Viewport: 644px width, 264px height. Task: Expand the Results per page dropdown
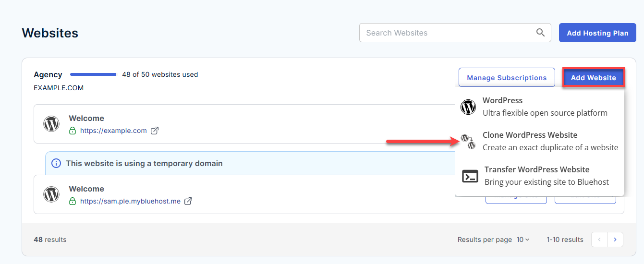click(523, 240)
